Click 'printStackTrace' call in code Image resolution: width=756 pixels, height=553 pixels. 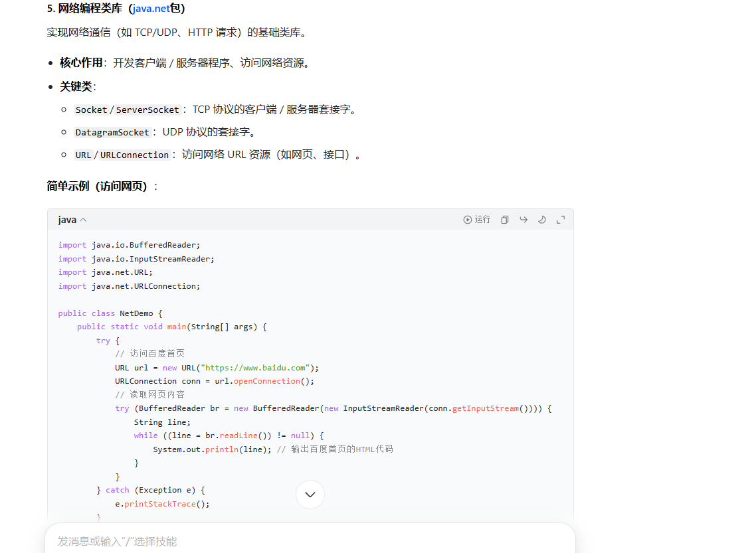click(x=160, y=504)
